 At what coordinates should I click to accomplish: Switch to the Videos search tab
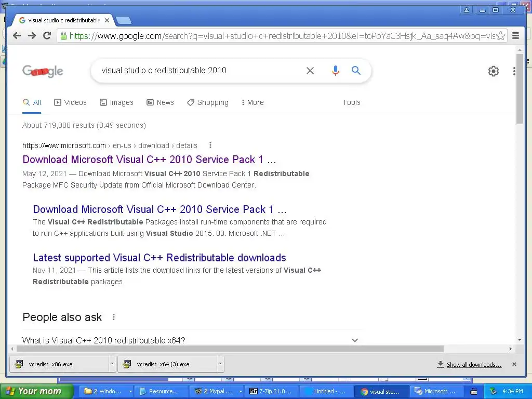pos(71,102)
